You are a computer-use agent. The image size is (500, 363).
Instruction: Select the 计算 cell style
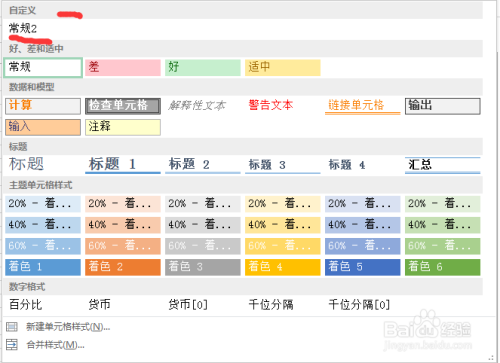[x=43, y=106]
